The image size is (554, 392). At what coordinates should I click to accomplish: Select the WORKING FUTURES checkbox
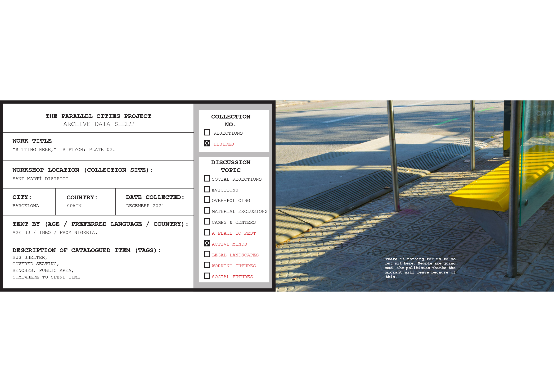[x=207, y=265]
